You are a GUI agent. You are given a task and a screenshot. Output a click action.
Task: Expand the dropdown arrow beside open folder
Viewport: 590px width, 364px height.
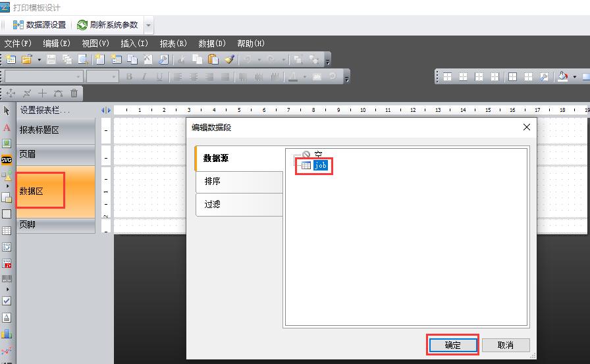pos(39,59)
